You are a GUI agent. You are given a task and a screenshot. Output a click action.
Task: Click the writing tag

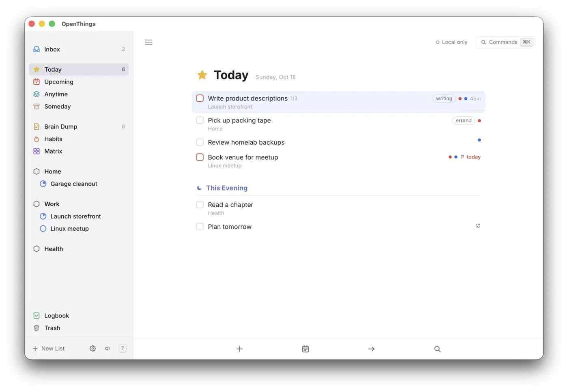(x=444, y=99)
